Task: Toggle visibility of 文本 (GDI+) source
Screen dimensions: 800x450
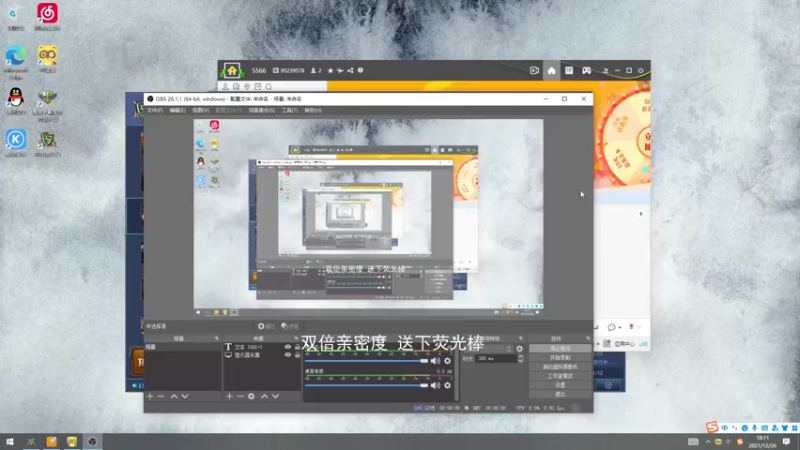Action: (x=288, y=347)
